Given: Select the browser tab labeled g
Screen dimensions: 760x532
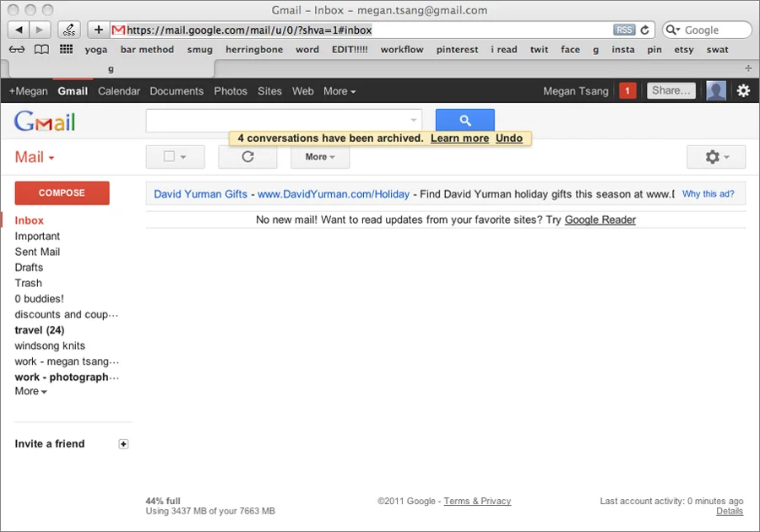Looking at the screenshot, I should [x=111, y=68].
